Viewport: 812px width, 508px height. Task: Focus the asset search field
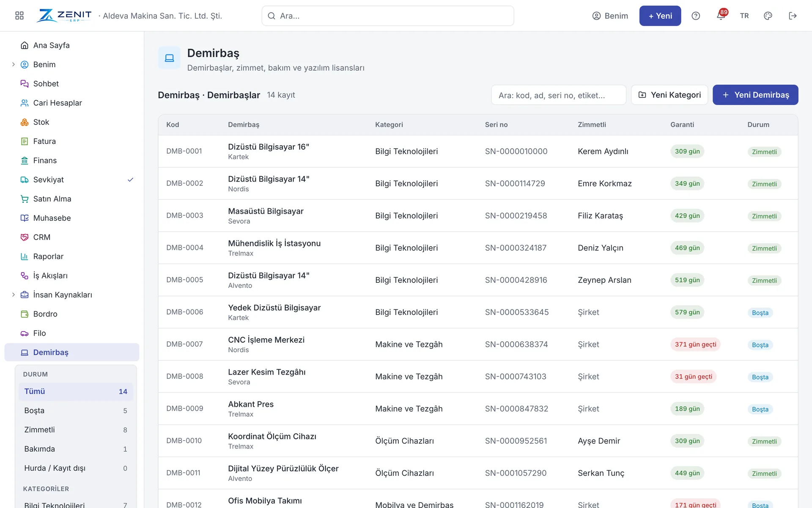pyautogui.click(x=558, y=95)
